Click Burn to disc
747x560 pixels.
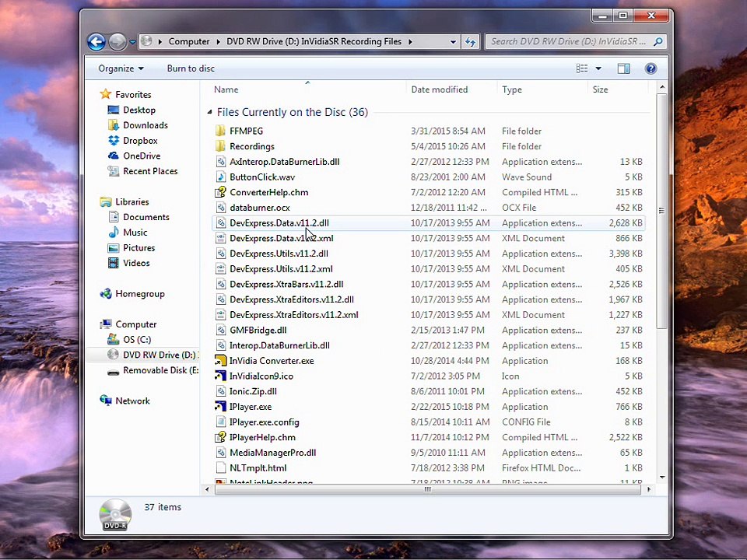coord(191,68)
